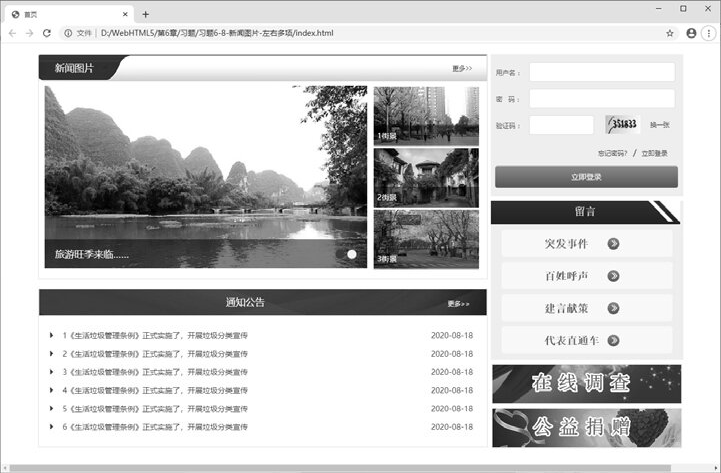The image size is (721, 473).
Task: Expand notice item 2 triangle bullet
Action: 52,353
